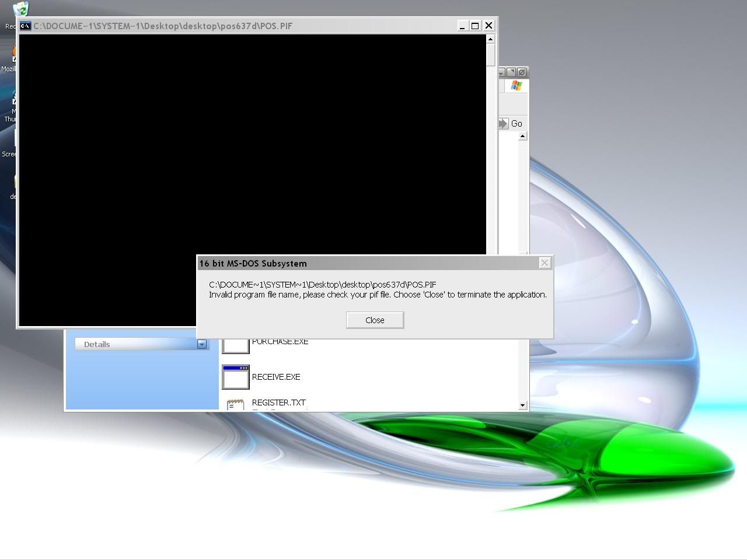Click the RECEIVE.EXE file name label
747x560 pixels.
pyautogui.click(x=276, y=377)
